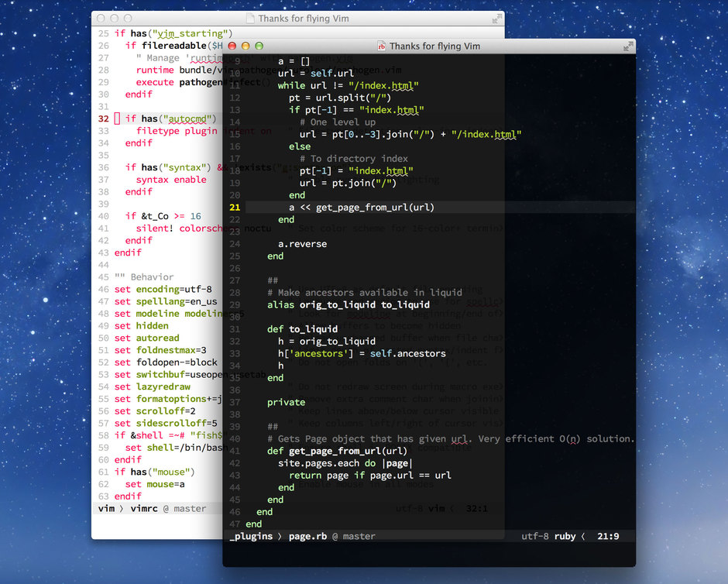This screenshot has width=728, height=584.
Task: Click 'if has("autocmd")' in back vimrc window
Action: click(x=170, y=119)
